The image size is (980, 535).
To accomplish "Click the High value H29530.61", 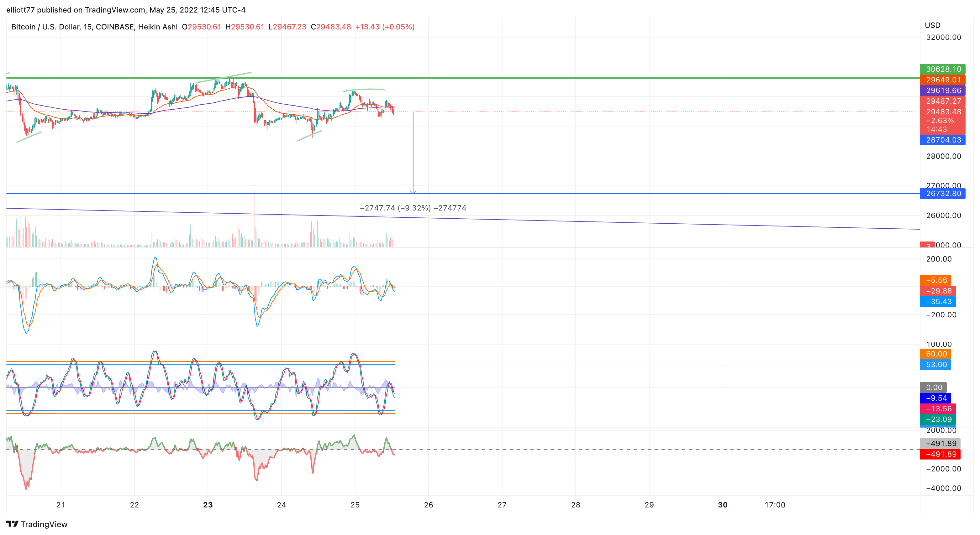I will click(x=245, y=27).
